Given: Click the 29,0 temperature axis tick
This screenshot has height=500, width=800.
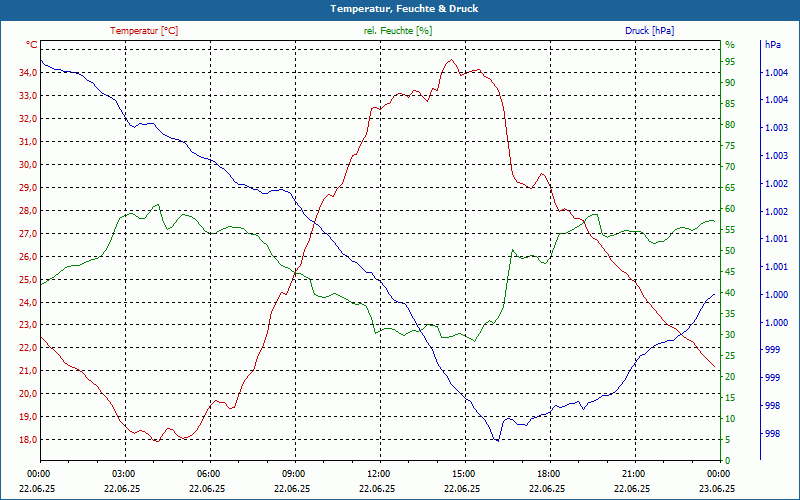Looking at the screenshot, I should pyautogui.click(x=28, y=188).
